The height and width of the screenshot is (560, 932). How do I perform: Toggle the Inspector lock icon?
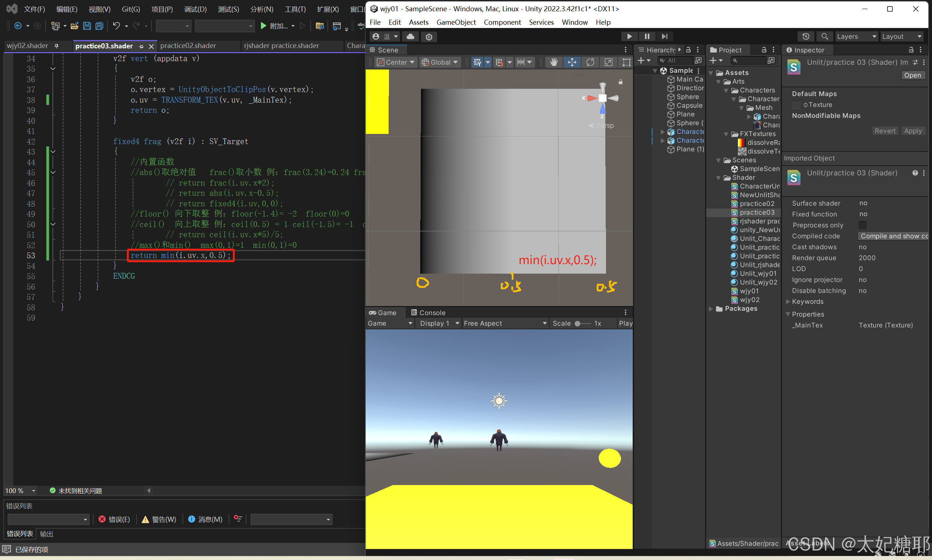click(x=911, y=50)
